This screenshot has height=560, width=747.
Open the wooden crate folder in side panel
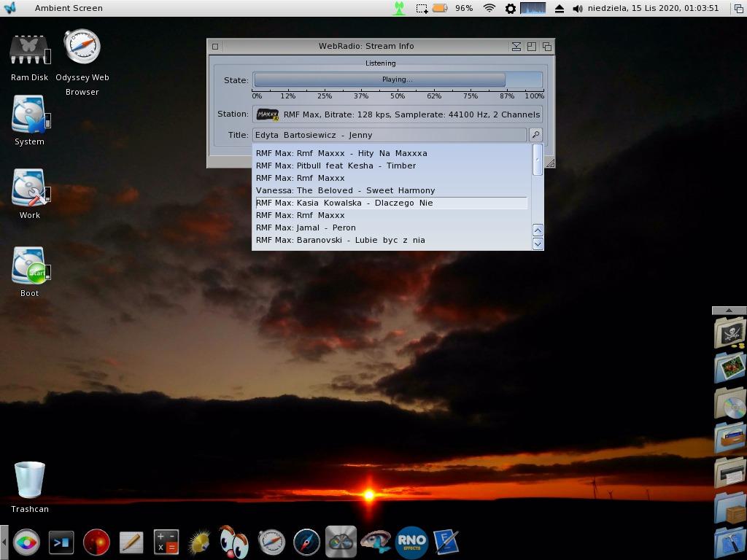[x=730, y=507]
